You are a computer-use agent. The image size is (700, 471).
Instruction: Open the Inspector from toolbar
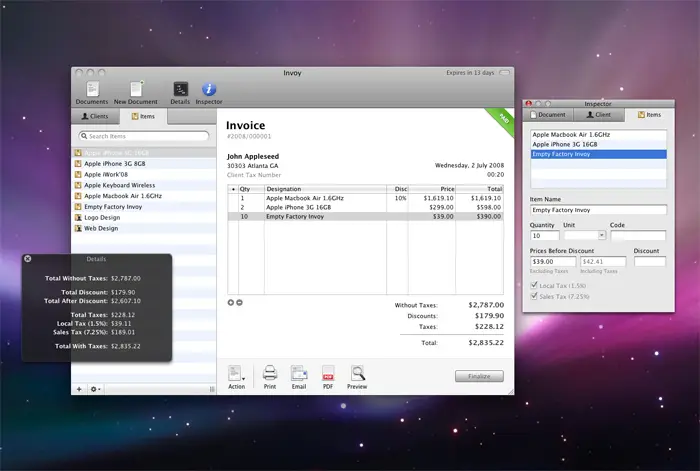209,90
